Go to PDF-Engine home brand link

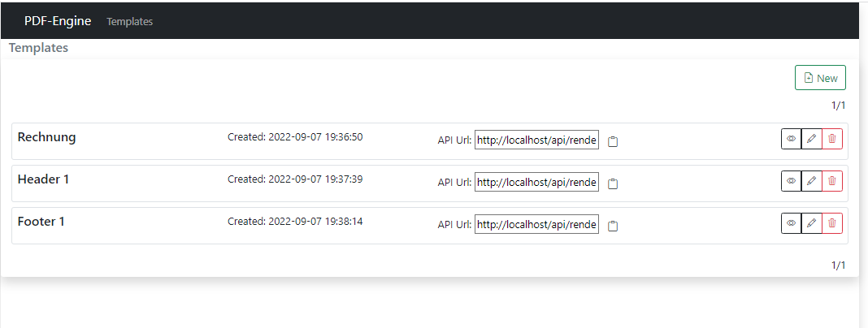click(x=58, y=21)
